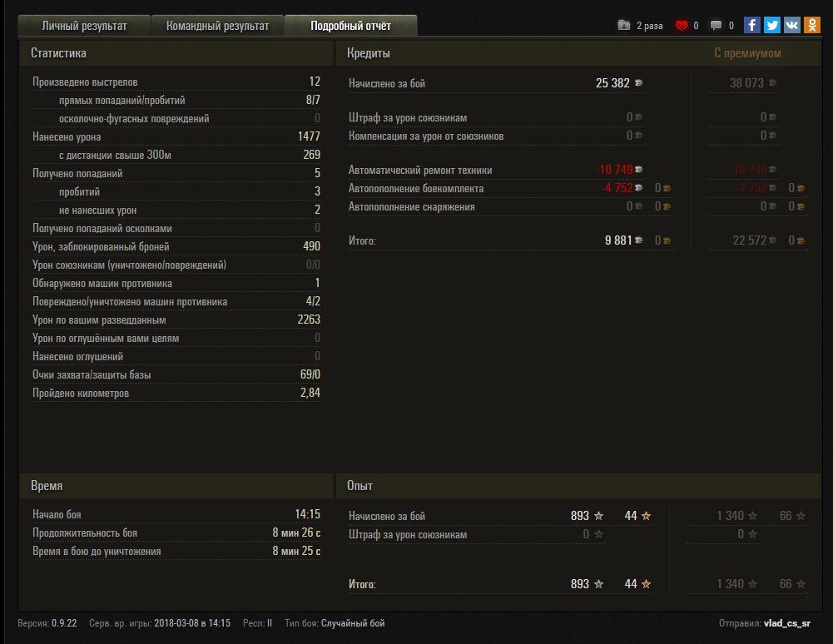The image size is (833, 644).
Task: Click Очки захвата/защиты базы value 69/0
Action: [x=310, y=374]
